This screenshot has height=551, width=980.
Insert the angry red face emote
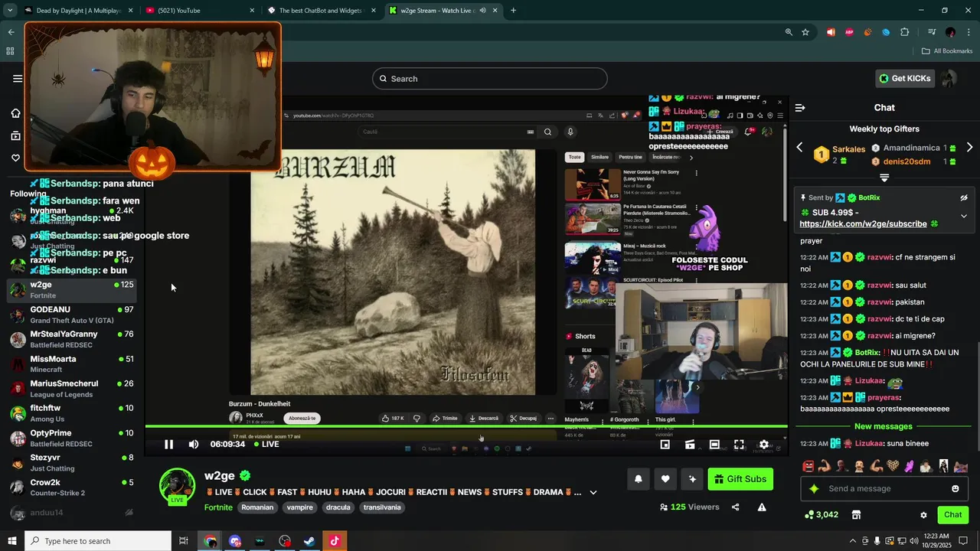808,466
